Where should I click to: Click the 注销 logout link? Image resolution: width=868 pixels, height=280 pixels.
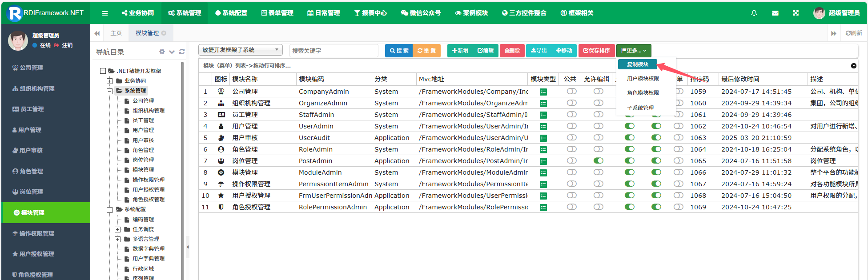pos(64,45)
